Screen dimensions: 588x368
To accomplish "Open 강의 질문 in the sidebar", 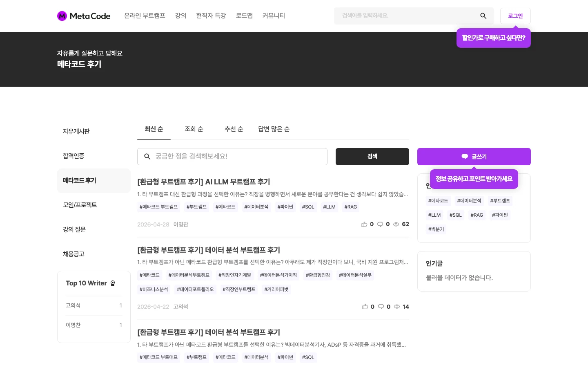I will [94, 230].
